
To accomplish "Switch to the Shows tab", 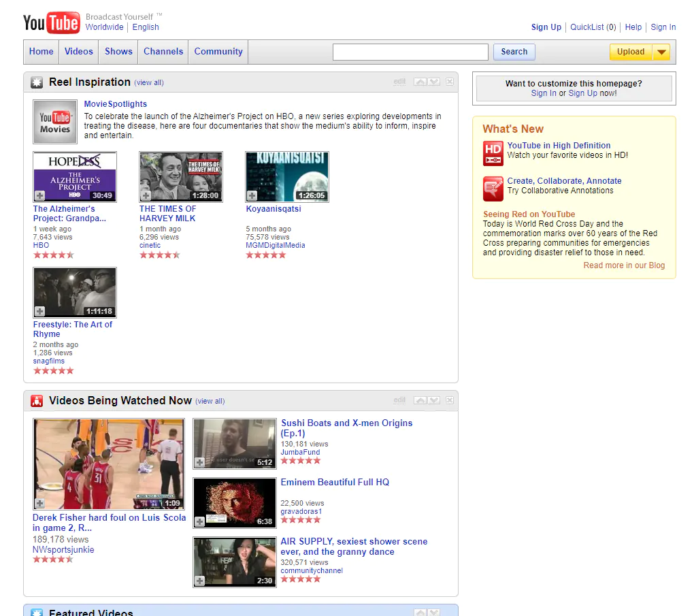I will pos(118,51).
